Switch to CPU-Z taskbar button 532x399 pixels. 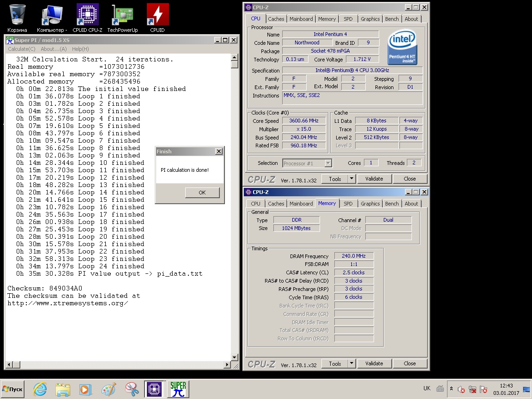(x=154, y=389)
